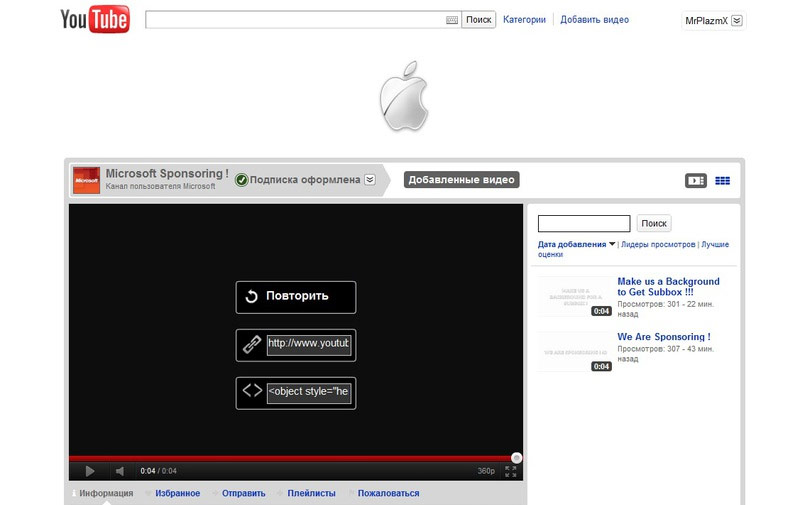This screenshot has width=800, height=505.
Task: Click Канал пользователя Microsoft text
Action: [x=160, y=187]
